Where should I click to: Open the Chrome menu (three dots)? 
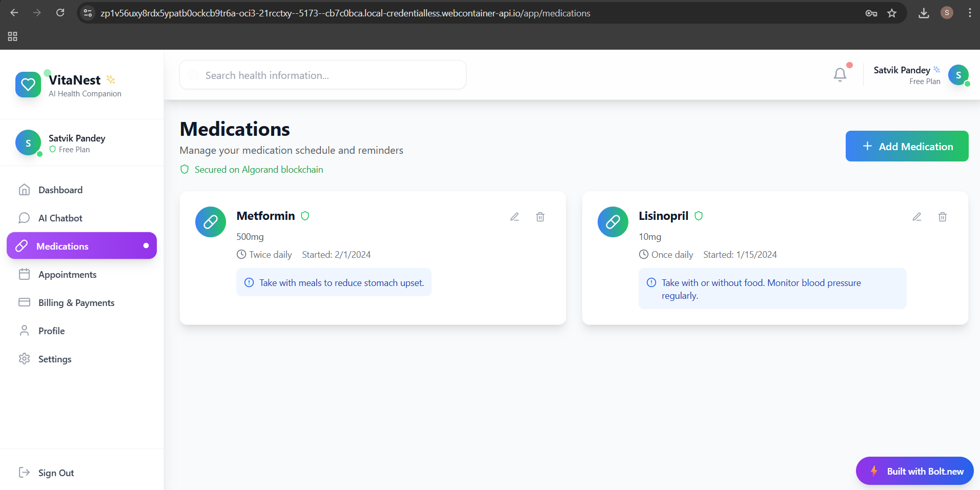click(x=970, y=13)
